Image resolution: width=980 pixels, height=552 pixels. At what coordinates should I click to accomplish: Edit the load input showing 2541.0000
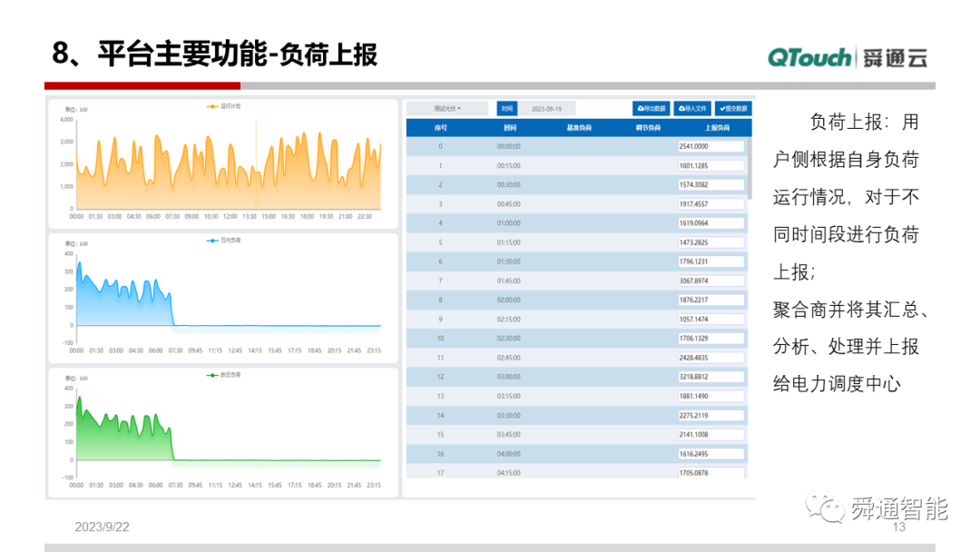click(711, 146)
